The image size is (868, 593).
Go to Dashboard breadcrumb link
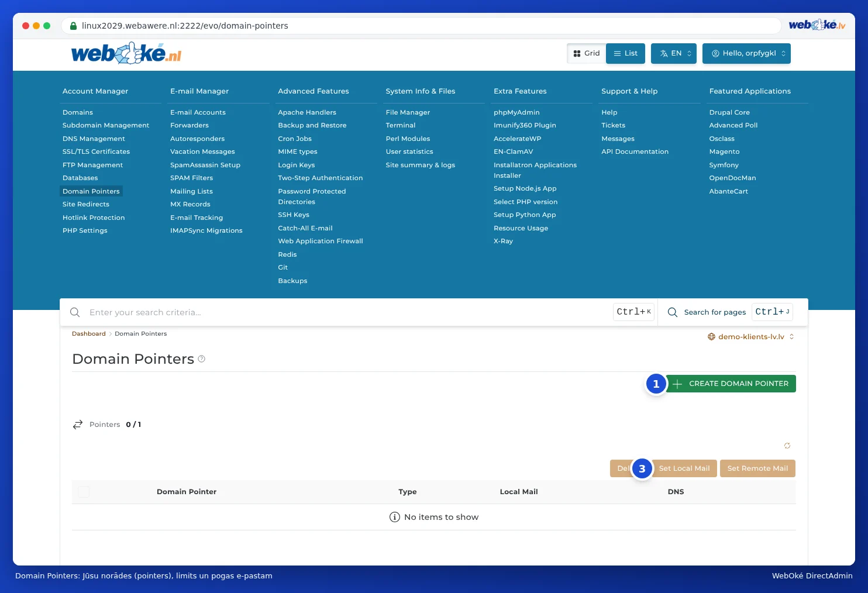click(x=89, y=334)
